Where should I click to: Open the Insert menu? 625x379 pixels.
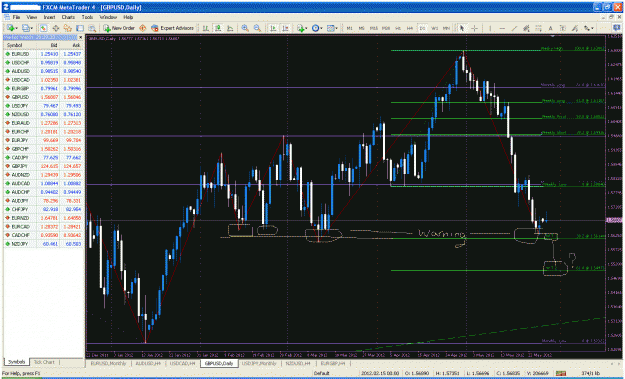49,18
